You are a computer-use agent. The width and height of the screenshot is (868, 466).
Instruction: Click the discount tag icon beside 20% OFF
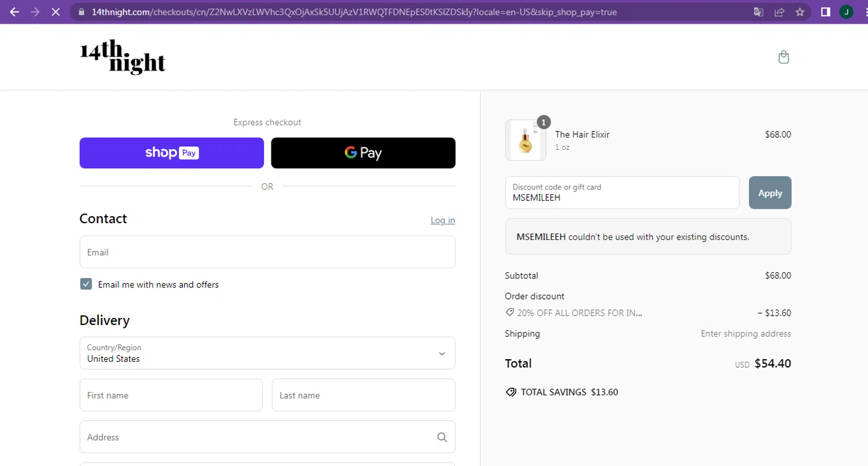pos(509,312)
